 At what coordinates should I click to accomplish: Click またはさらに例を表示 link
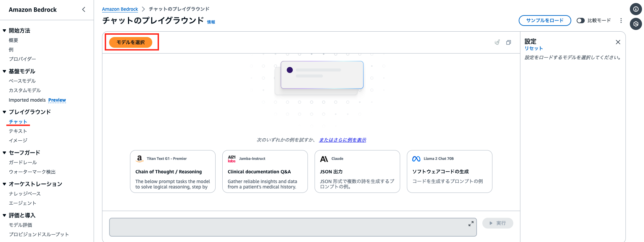click(343, 140)
